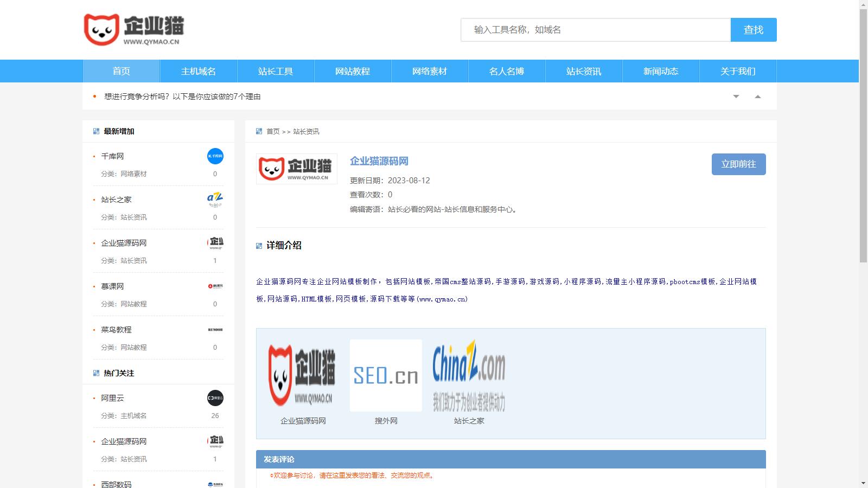This screenshot has width=868, height=488.
Task: Click the 菜鸟教程 RUNOOB icon
Action: [215, 330]
